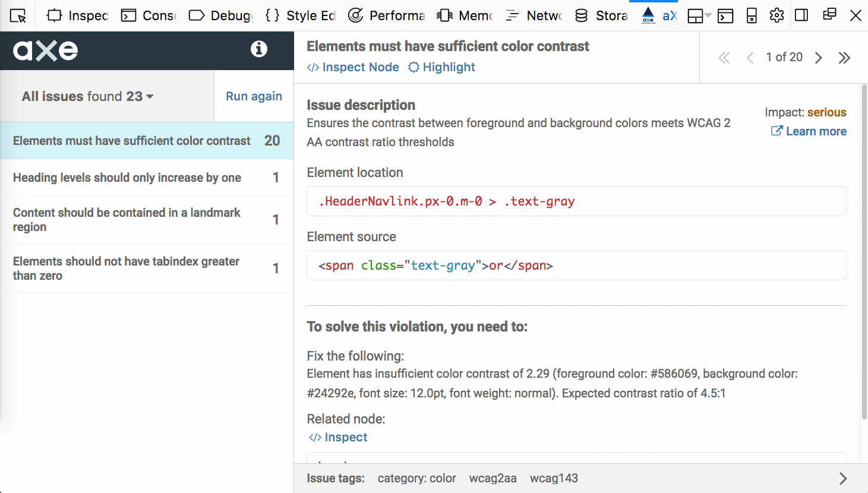
Task: Click the Highlight link
Action: click(x=441, y=67)
